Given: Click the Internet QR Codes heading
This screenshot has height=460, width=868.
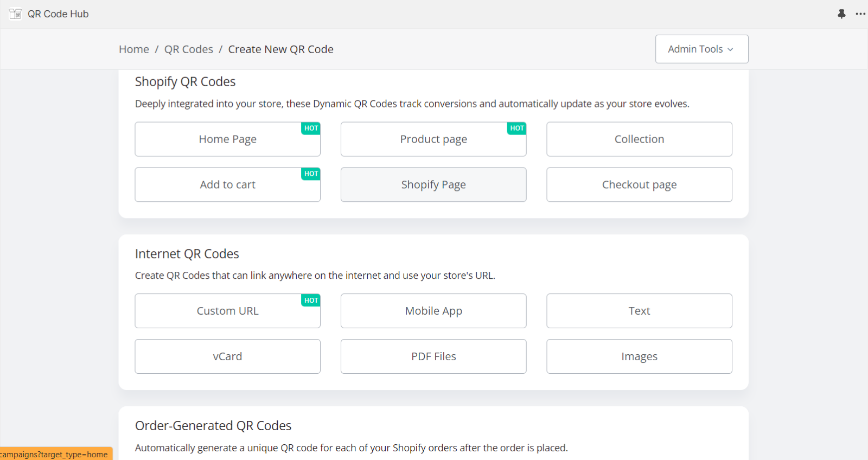Looking at the screenshot, I should tap(187, 254).
